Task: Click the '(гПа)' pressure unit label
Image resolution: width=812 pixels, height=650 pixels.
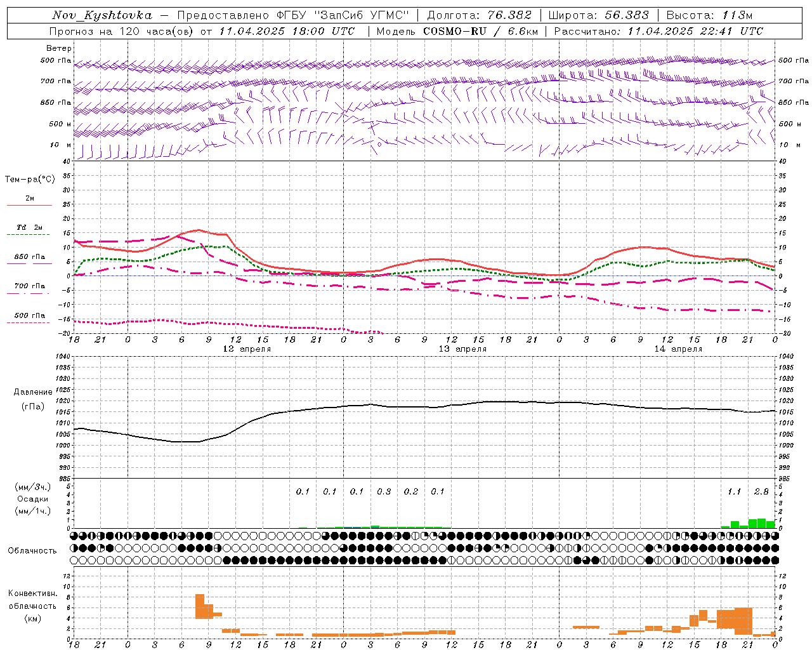Action: pos(33,406)
